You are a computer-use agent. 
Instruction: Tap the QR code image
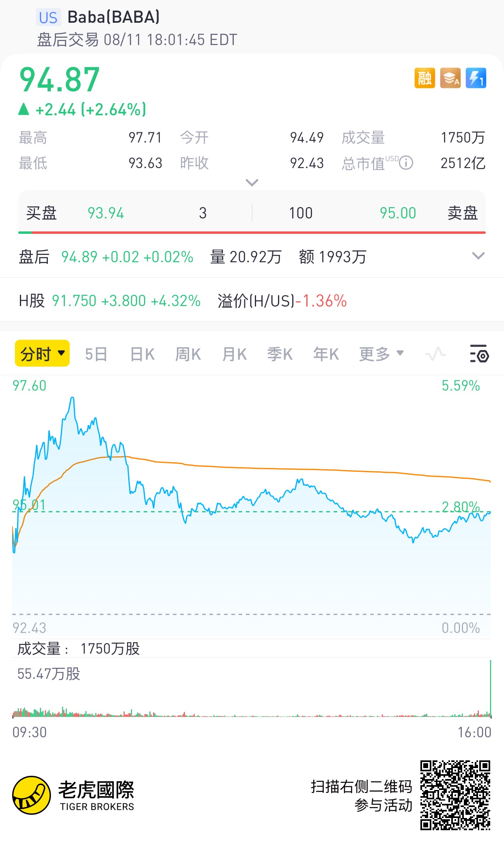[455, 795]
